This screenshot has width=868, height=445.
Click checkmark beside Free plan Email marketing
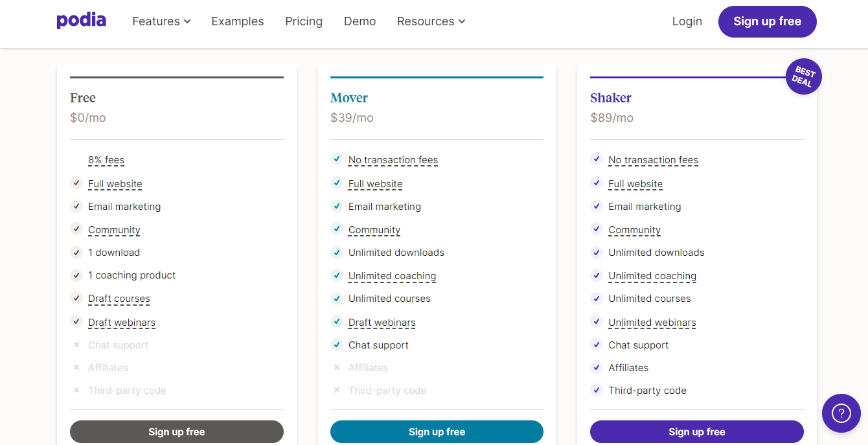point(76,206)
